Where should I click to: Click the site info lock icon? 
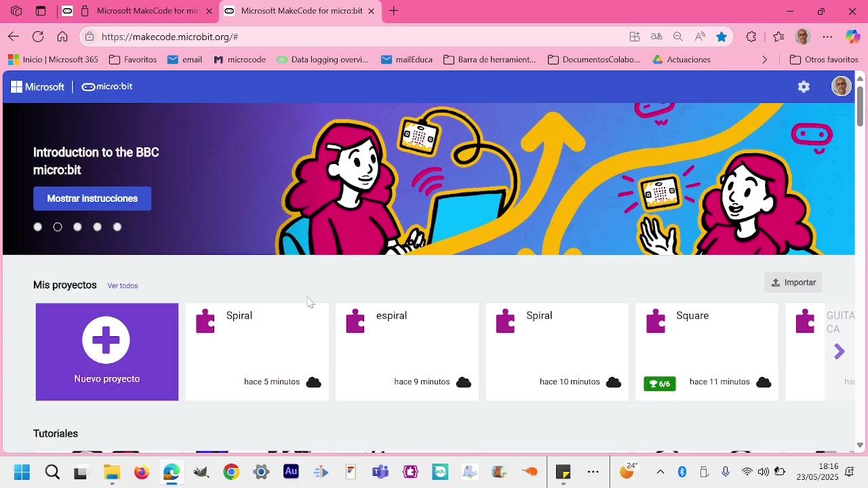click(90, 37)
